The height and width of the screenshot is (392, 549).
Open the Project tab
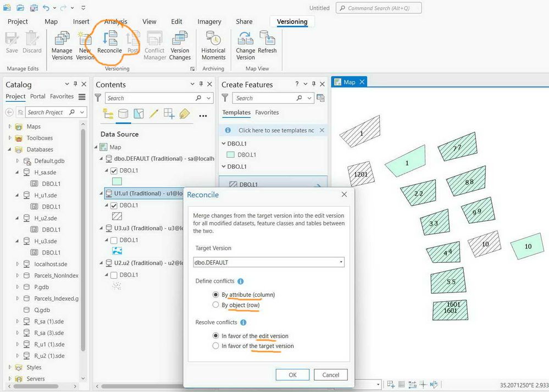coord(18,22)
